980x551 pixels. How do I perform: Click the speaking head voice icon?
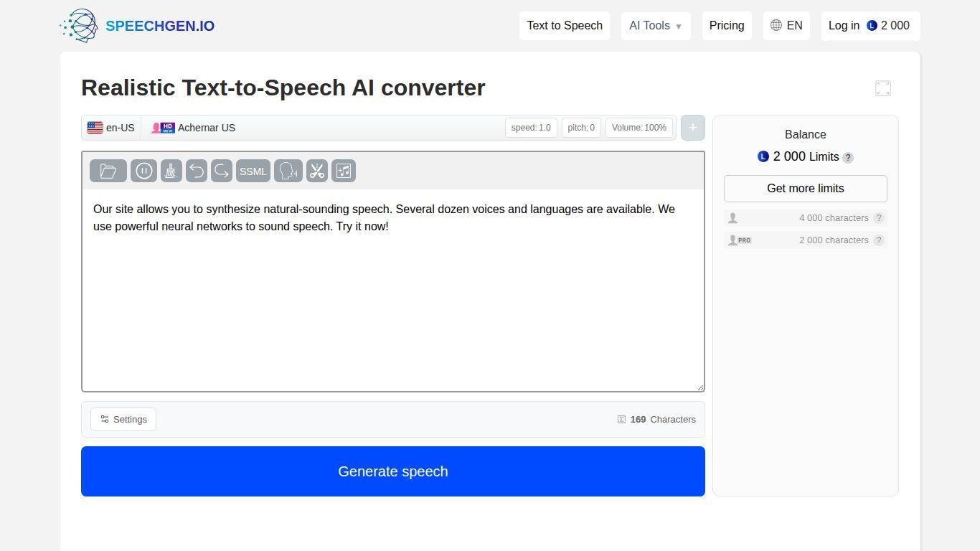coord(288,171)
